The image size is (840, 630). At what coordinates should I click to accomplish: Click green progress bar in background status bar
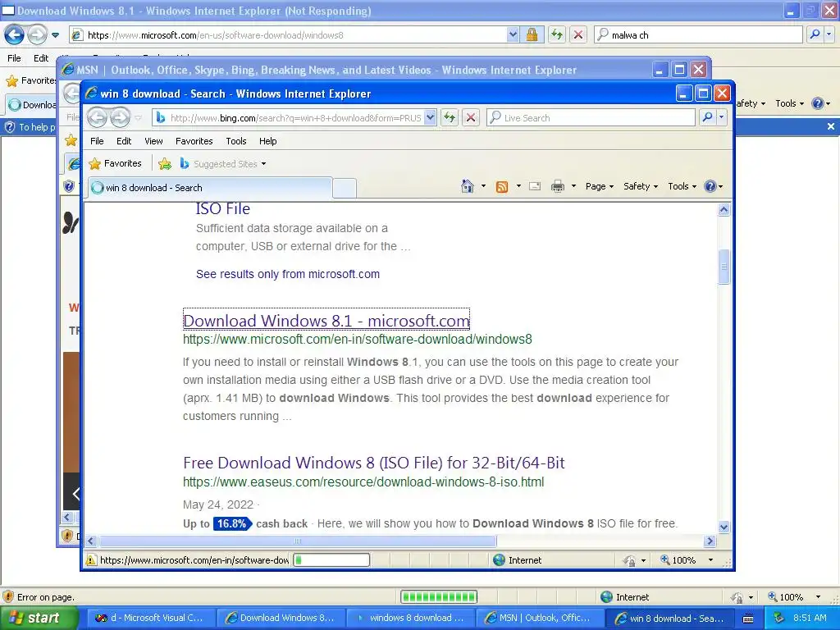(439, 597)
